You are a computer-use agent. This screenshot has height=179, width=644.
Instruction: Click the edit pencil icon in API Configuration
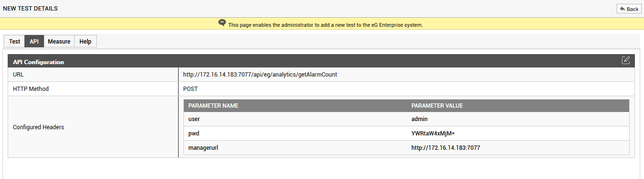coord(625,60)
